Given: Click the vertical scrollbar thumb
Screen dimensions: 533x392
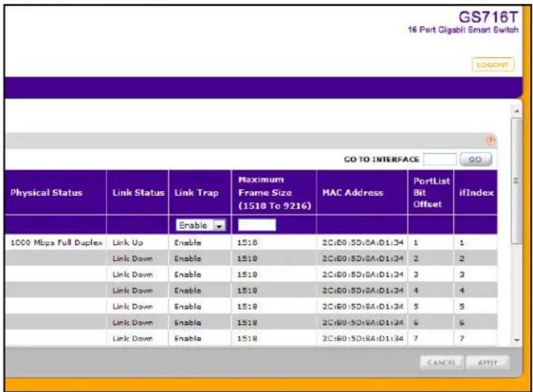Looking at the screenshot, I should [x=517, y=181].
